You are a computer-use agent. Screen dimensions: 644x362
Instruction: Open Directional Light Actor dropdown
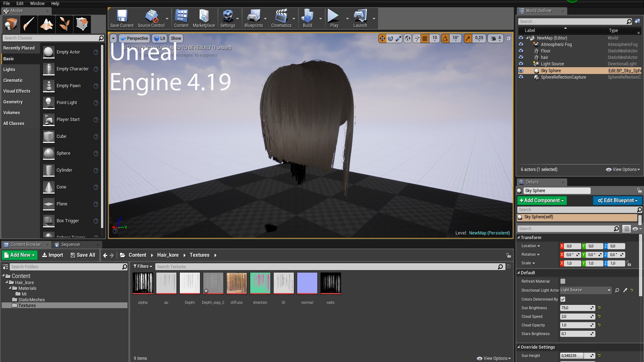click(x=586, y=290)
